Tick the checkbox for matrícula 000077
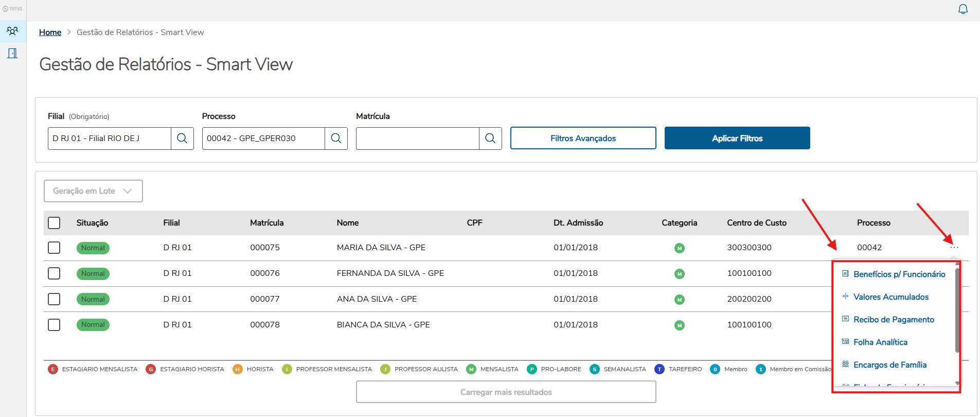 [x=54, y=299]
